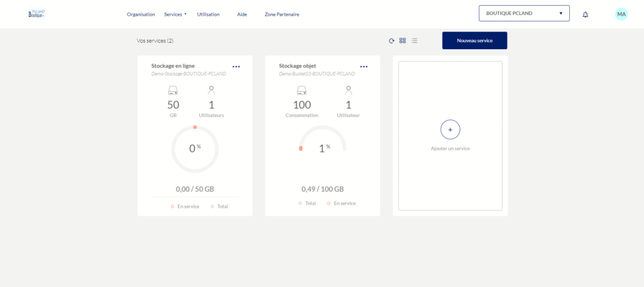Open Stockage en ligne options menu
The image size is (644, 287).
[x=236, y=66]
